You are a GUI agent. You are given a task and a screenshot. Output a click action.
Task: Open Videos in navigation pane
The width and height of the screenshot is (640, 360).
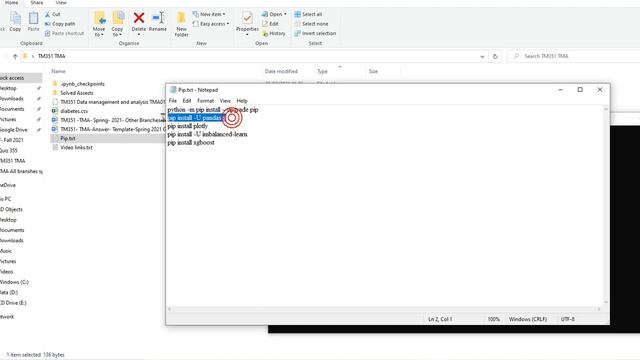tap(7, 272)
